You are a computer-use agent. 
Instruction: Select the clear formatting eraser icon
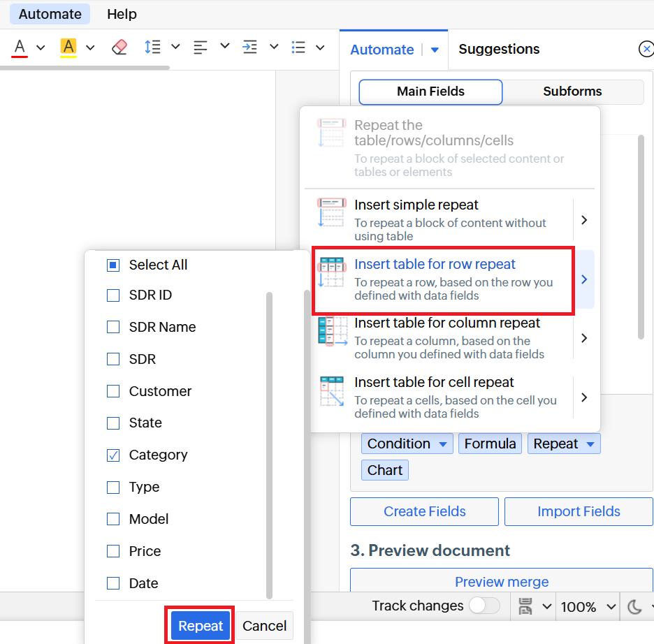tap(119, 47)
